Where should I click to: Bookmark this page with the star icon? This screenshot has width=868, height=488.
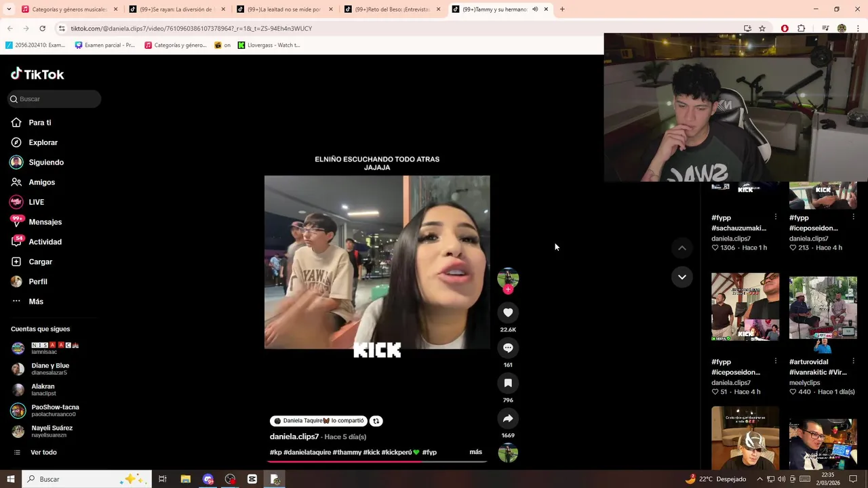(762, 28)
